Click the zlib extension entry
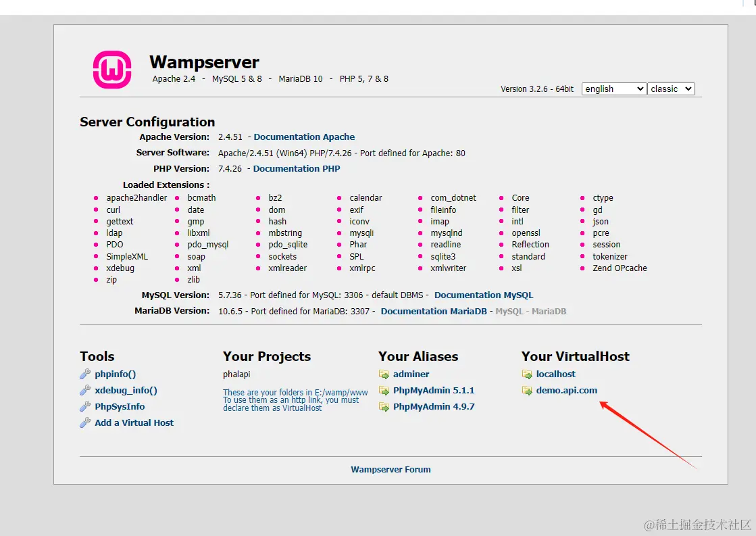Screen dimensions: 756x536 point(193,280)
